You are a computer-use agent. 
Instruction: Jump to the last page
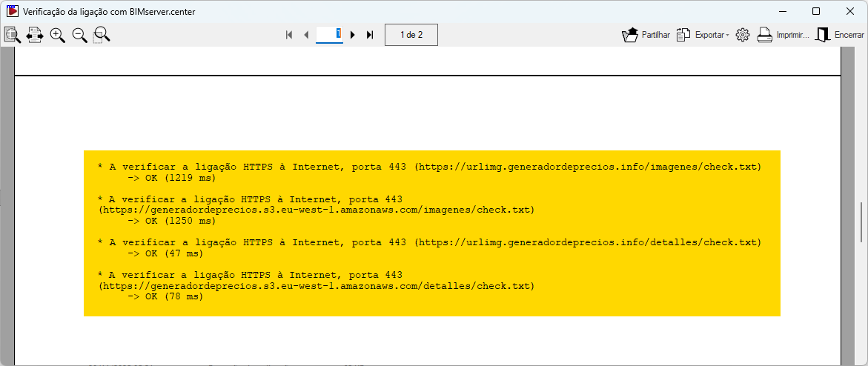click(x=370, y=35)
